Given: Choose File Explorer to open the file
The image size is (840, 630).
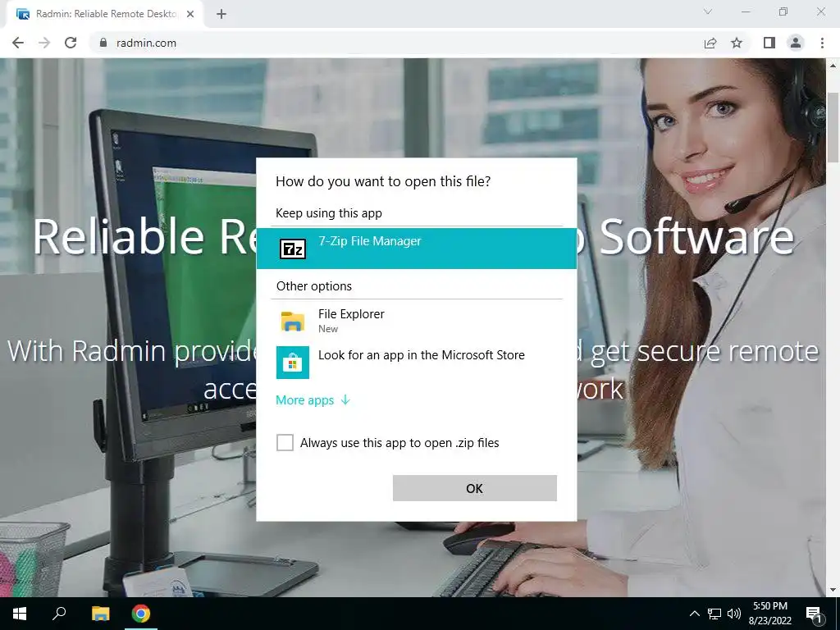Looking at the screenshot, I should click(416, 321).
